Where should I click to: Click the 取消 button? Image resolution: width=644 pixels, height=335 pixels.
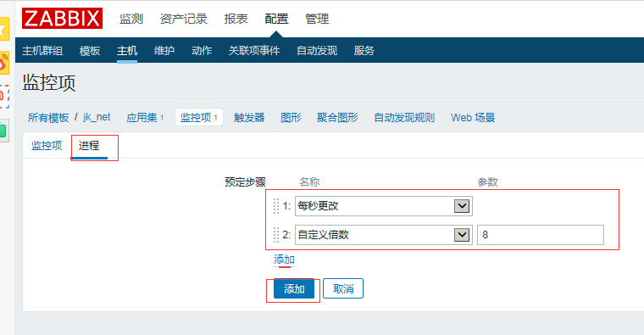(343, 288)
